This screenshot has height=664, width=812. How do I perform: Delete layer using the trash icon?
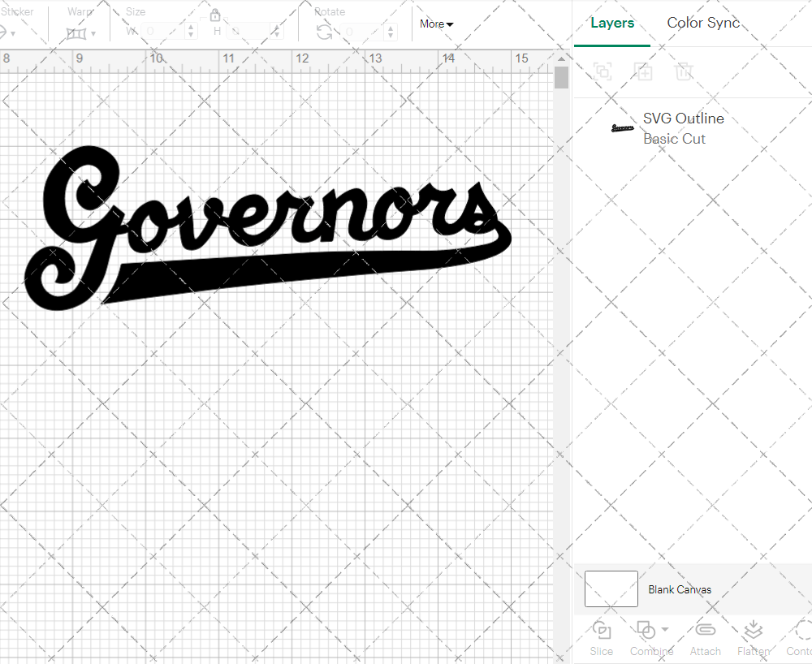coord(685,71)
